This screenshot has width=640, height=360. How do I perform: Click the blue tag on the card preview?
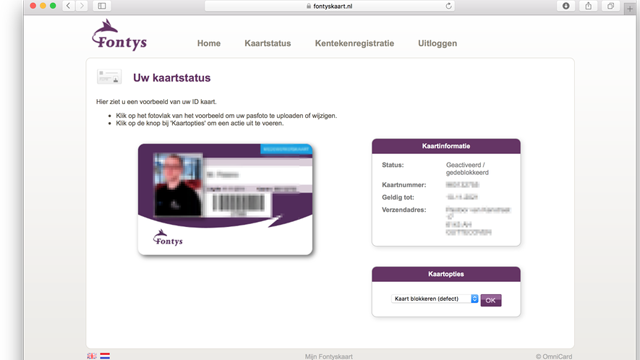pyautogui.click(x=287, y=149)
